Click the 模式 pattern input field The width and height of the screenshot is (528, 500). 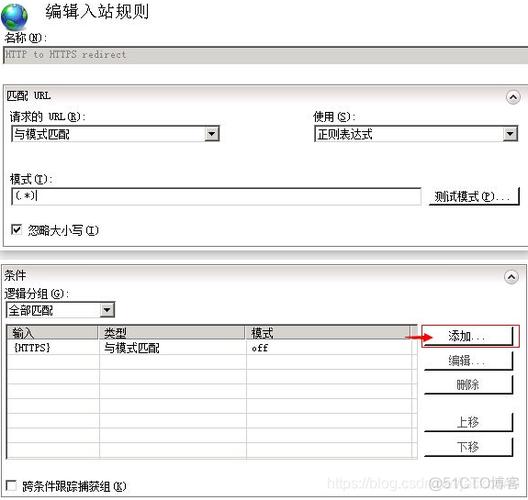pos(216,196)
